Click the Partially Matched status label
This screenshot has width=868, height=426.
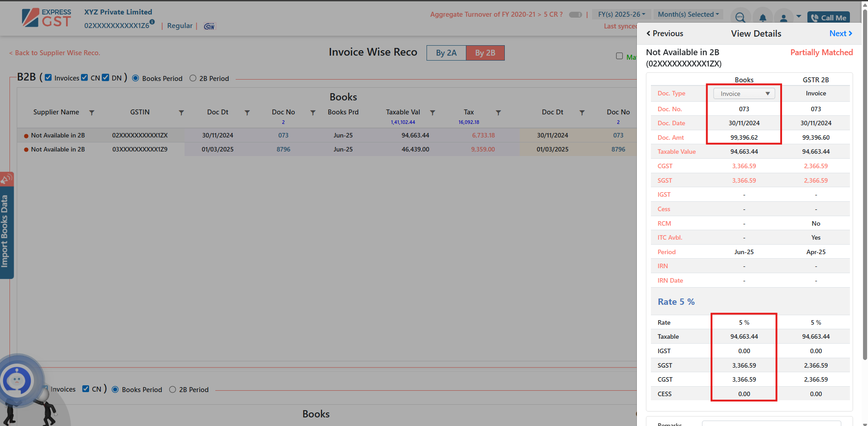point(821,52)
